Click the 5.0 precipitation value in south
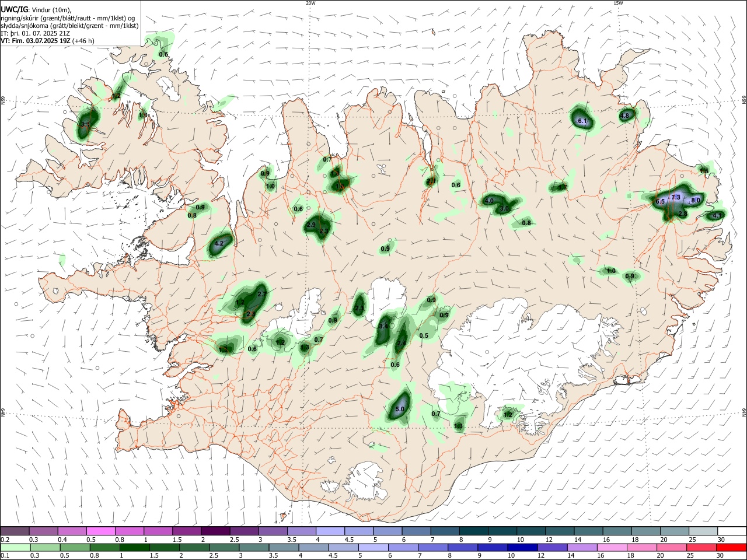The width and height of the screenshot is (747, 560). pos(400,410)
